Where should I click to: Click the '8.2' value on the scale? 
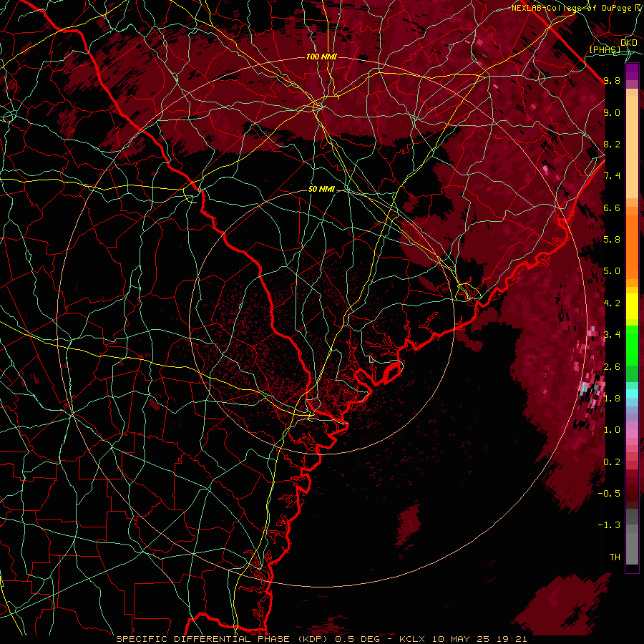[612, 144]
